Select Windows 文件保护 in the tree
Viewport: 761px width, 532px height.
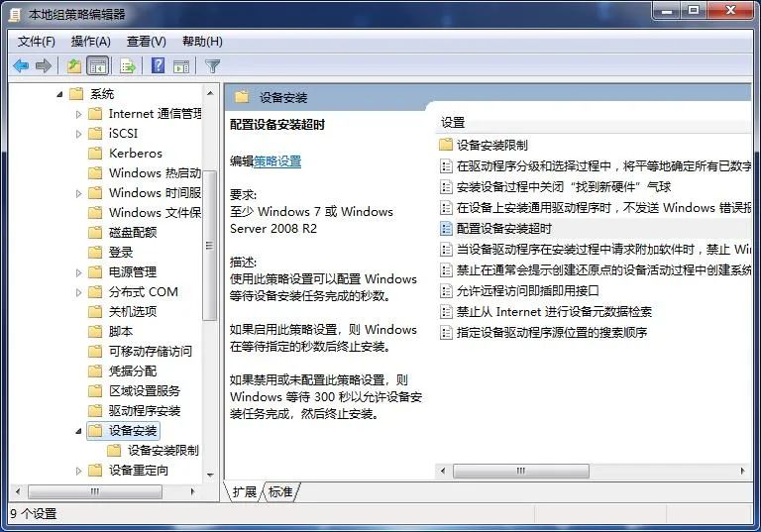click(x=155, y=213)
